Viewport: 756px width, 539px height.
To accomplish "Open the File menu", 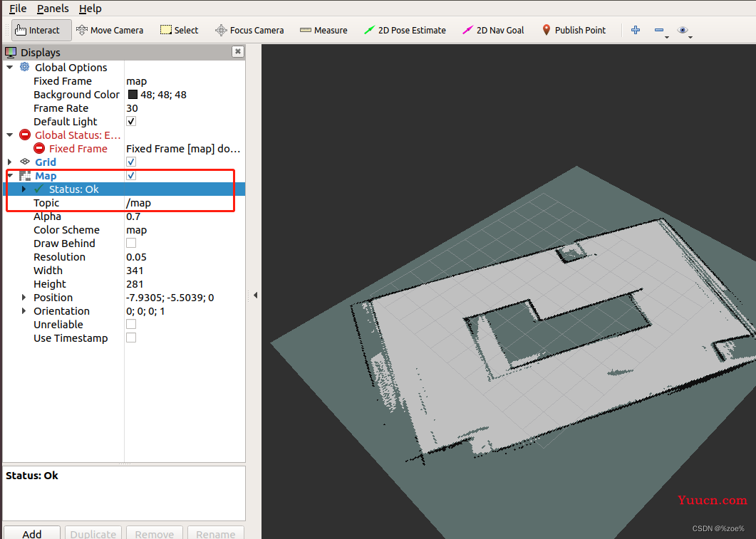I will pos(18,9).
